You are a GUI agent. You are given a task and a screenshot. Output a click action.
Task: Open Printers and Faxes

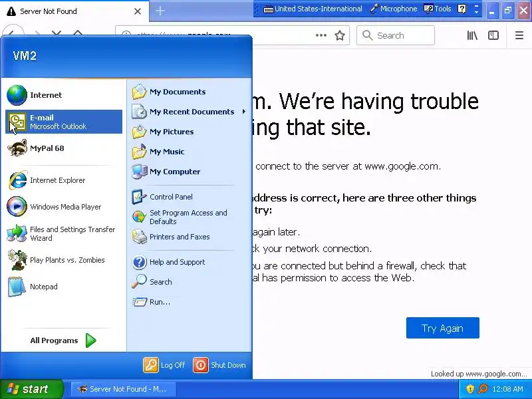190,237
